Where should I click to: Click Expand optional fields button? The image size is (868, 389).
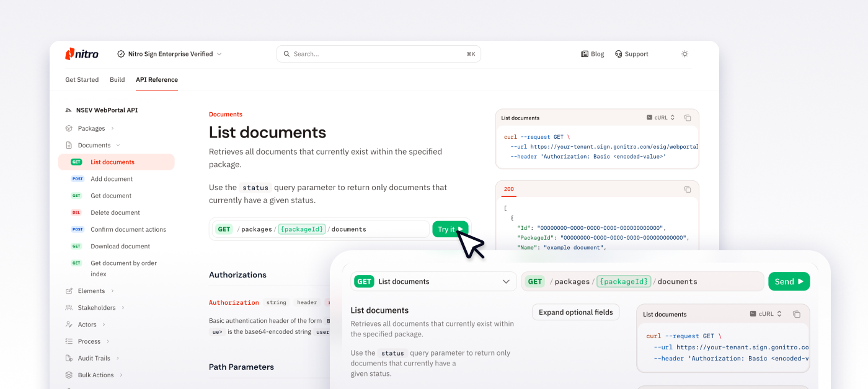[576, 312]
